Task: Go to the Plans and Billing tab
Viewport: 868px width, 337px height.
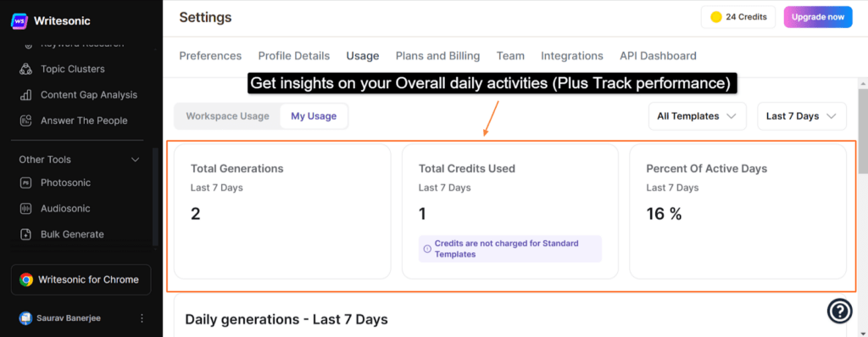Action: (438, 56)
